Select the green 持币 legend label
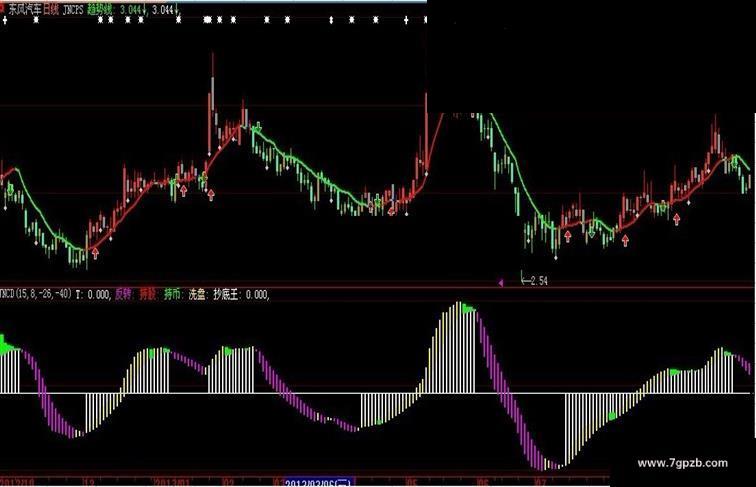 pyautogui.click(x=173, y=294)
